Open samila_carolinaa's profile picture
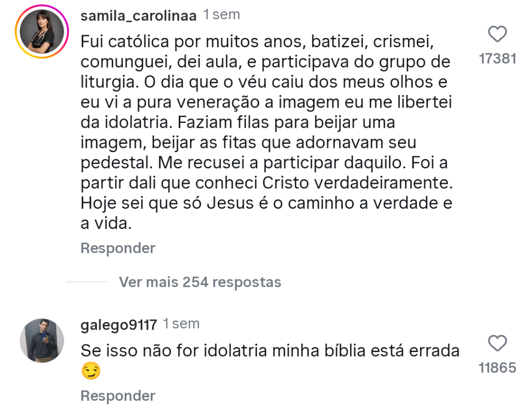The image size is (532, 417). click(x=42, y=32)
